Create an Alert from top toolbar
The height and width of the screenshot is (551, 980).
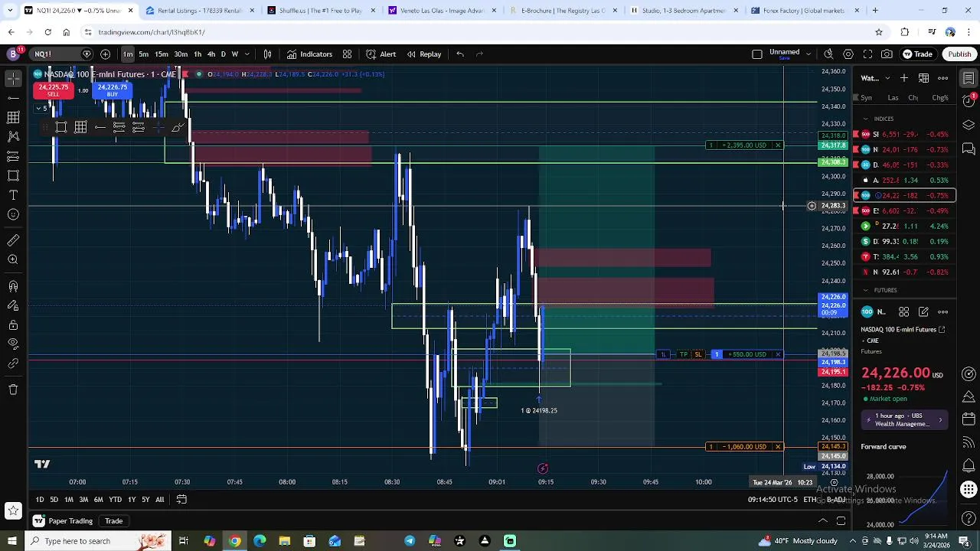coord(381,54)
